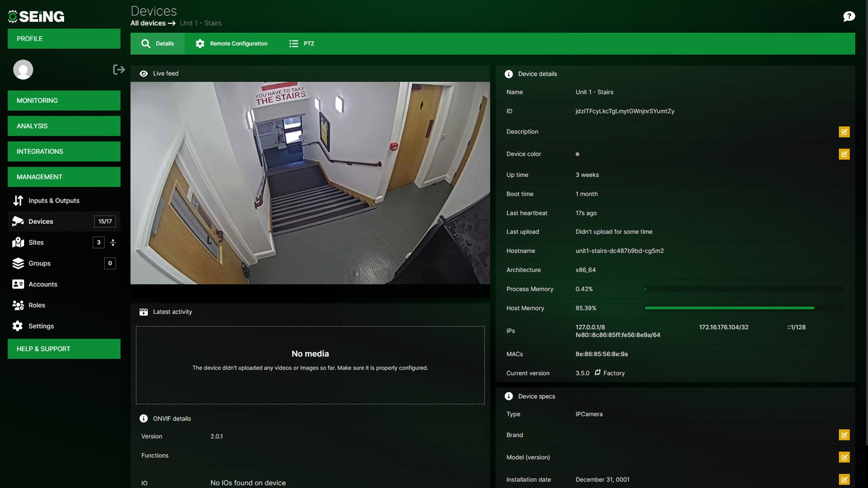868x488 pixels.
Task: Click the SEING logo
Action: (x=36, y=16)
